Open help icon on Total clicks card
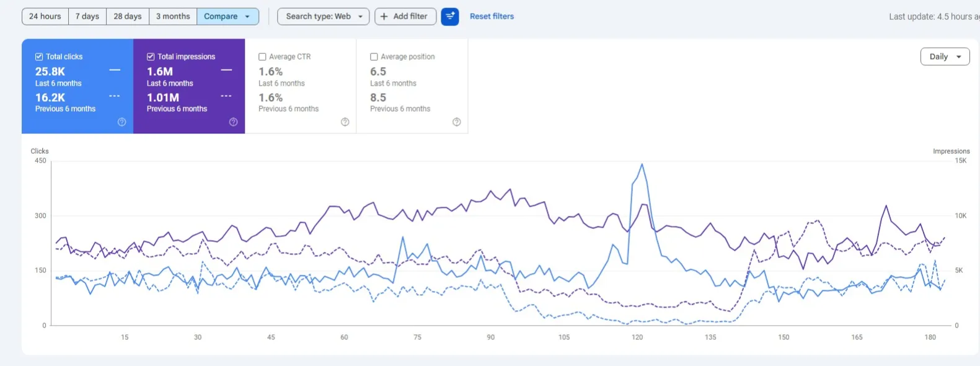Screen dimensions: 980x366 pyautogui.click(x=121, y=122)
